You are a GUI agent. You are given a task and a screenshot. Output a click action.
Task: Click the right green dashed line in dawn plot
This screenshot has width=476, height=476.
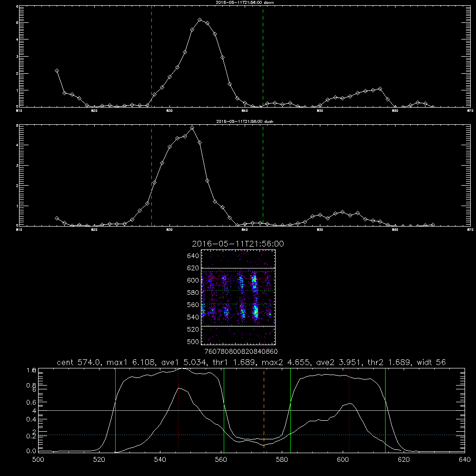pyautogui.click(x=263, y=56)
